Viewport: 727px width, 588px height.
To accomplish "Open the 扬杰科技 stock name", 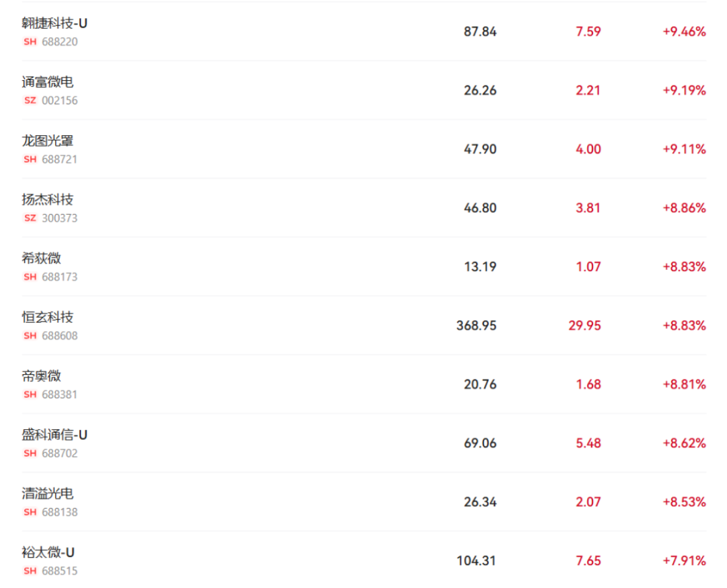I will pos(47,200).
